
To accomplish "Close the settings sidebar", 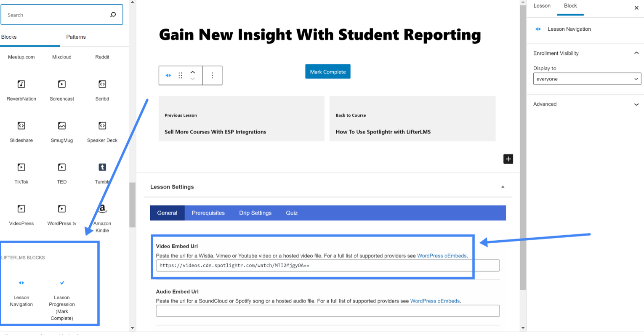I will tap(636, 8).
